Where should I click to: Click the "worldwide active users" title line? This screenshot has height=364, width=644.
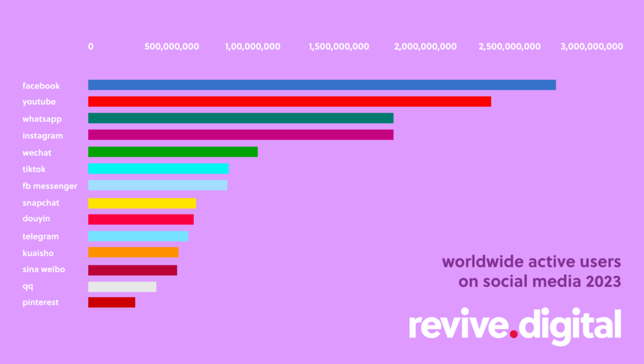tap(531, 262)
